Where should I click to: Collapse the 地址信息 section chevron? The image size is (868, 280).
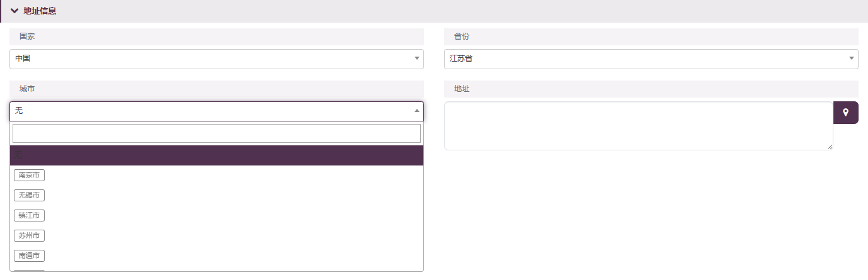(x=14, y=11)
